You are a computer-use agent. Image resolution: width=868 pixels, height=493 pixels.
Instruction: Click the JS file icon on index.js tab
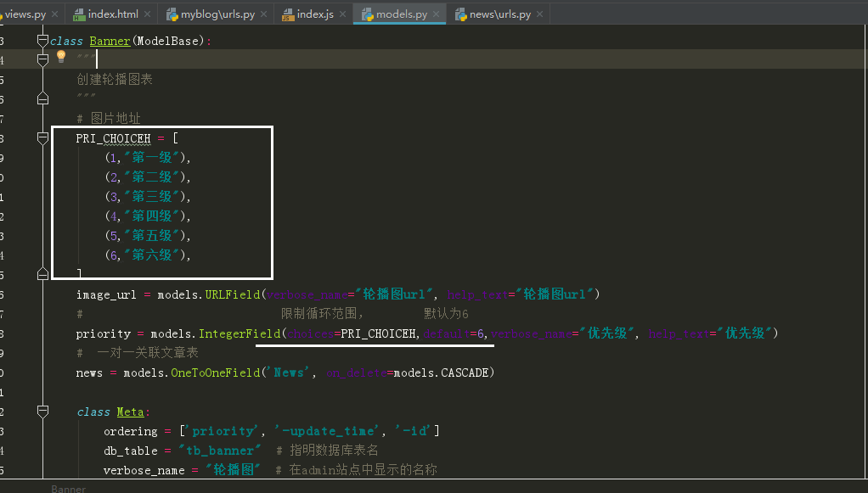[288, 15]
